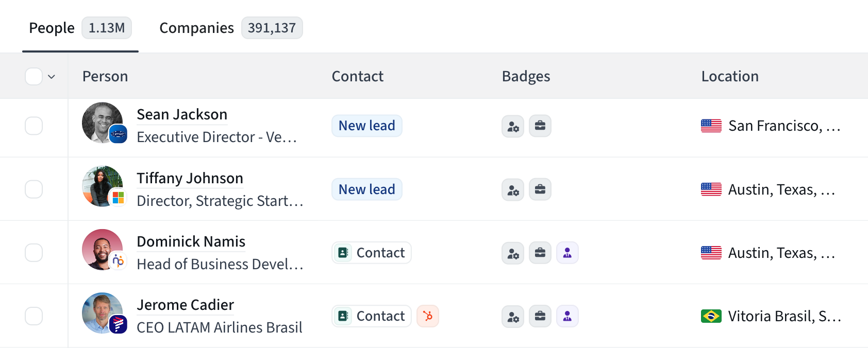Click Jerome Cadier's person-gear badge icon
The height and width of the screenshot is (348, 868).
513,316
